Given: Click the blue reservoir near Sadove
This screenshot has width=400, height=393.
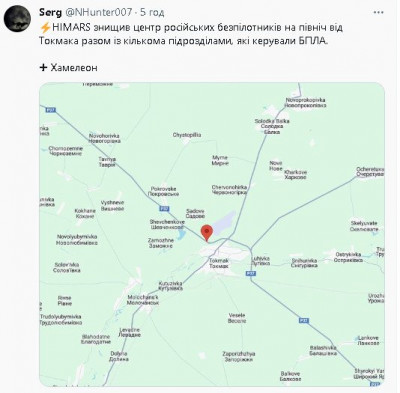Looking at the screenshot, I should coord(224,221).
